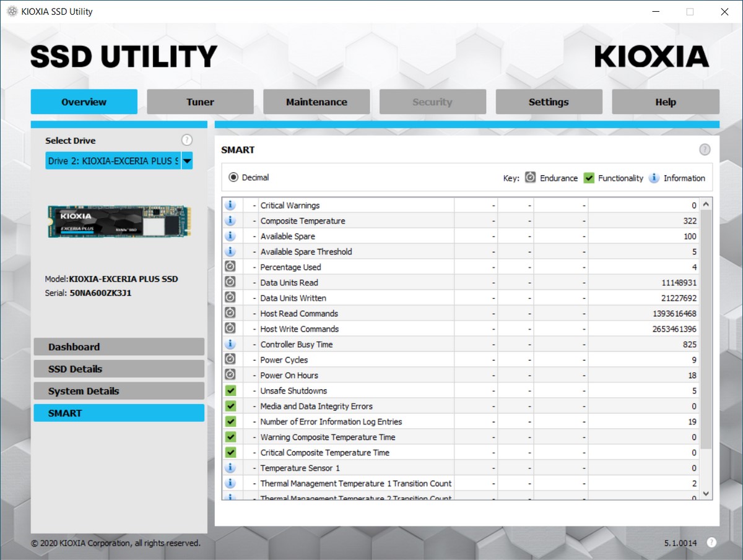The image size is (743, 560).
Task: Switch to the Overview tab
Action: pos(84,102)
